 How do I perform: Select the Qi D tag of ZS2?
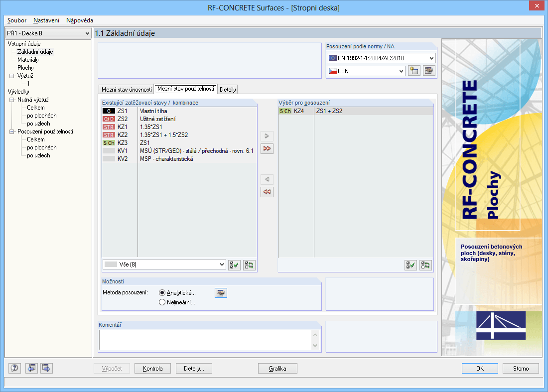[x=109, y=119]
